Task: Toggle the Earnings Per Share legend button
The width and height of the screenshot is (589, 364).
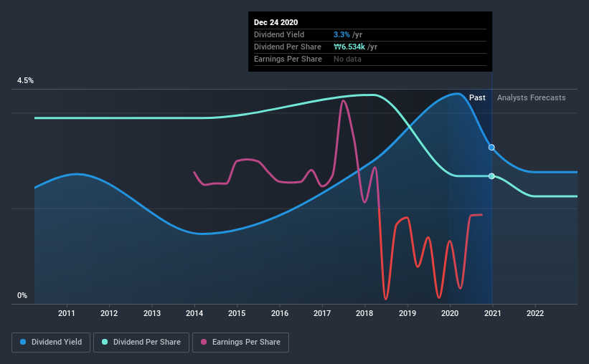Action: (240, 343)
